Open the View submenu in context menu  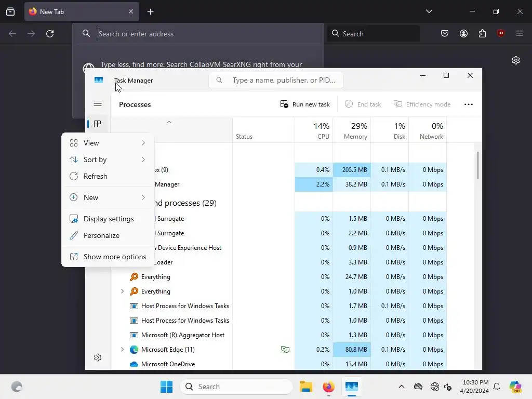point(108,143)
